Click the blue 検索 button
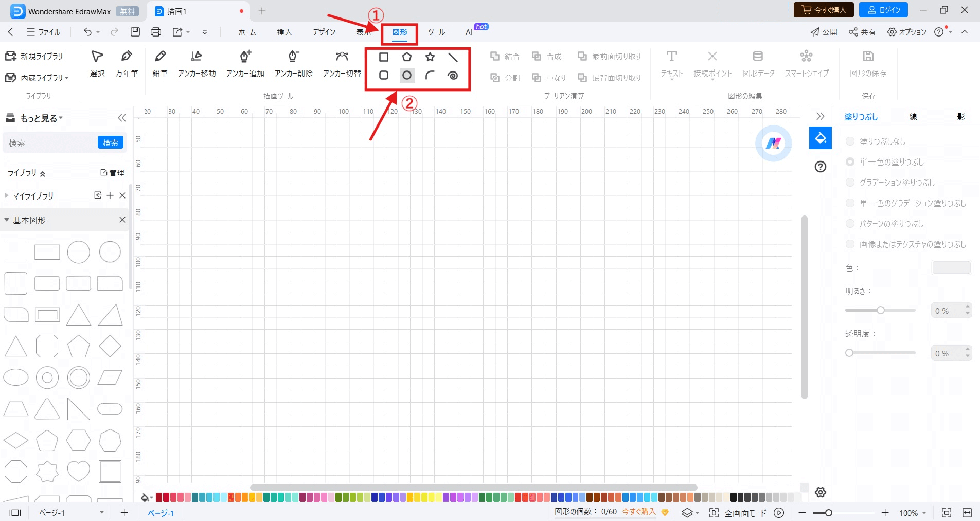 (x=111, y=142)
